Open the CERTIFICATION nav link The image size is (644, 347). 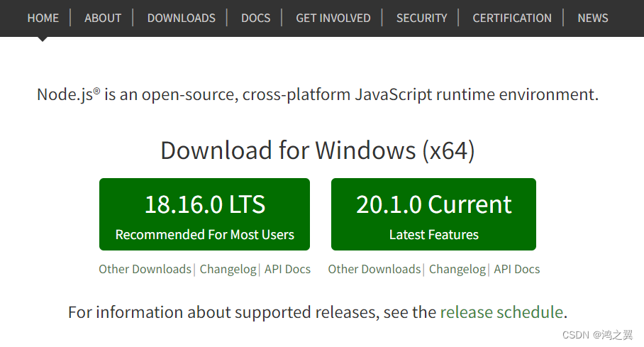pos(512,18)
